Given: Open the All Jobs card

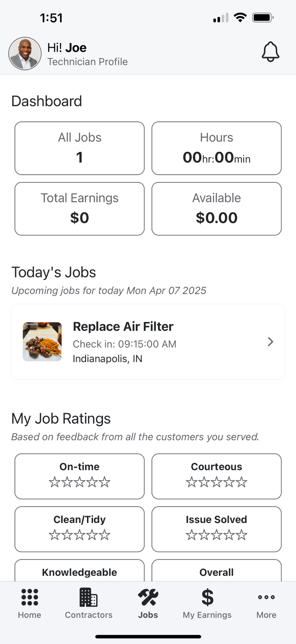Looking at the screenshot, I should [80, 148].
